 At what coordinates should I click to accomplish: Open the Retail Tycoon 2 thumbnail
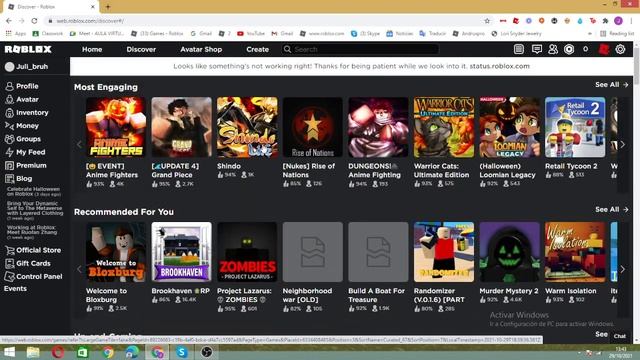(x=575, y=127)
